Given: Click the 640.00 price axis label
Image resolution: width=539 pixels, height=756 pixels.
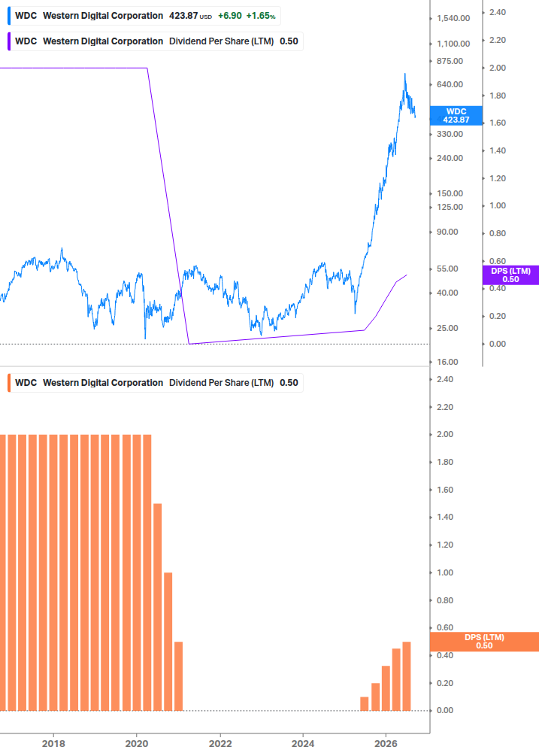Looking at the screenshot, I should pyautogui.click(x=450, y=84).
